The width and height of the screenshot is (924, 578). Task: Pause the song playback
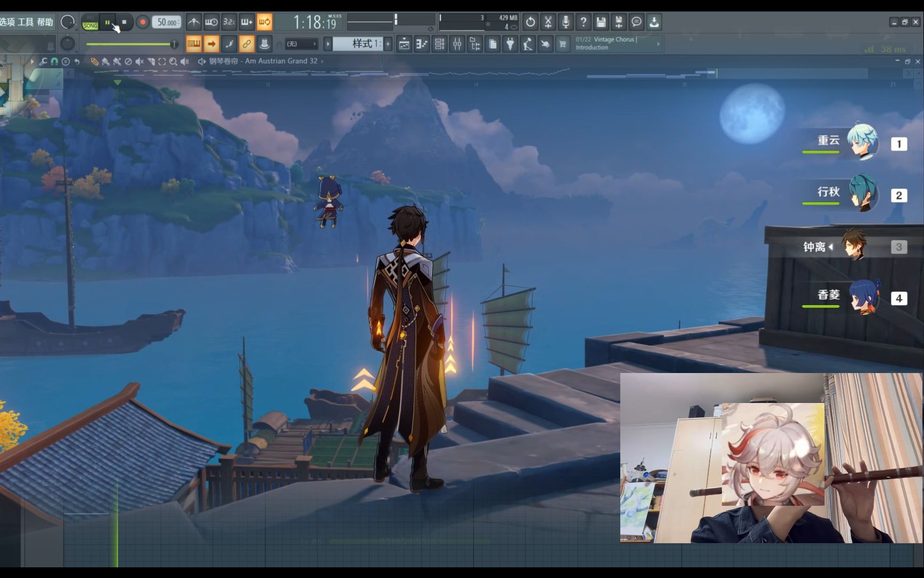pos(107,22)
